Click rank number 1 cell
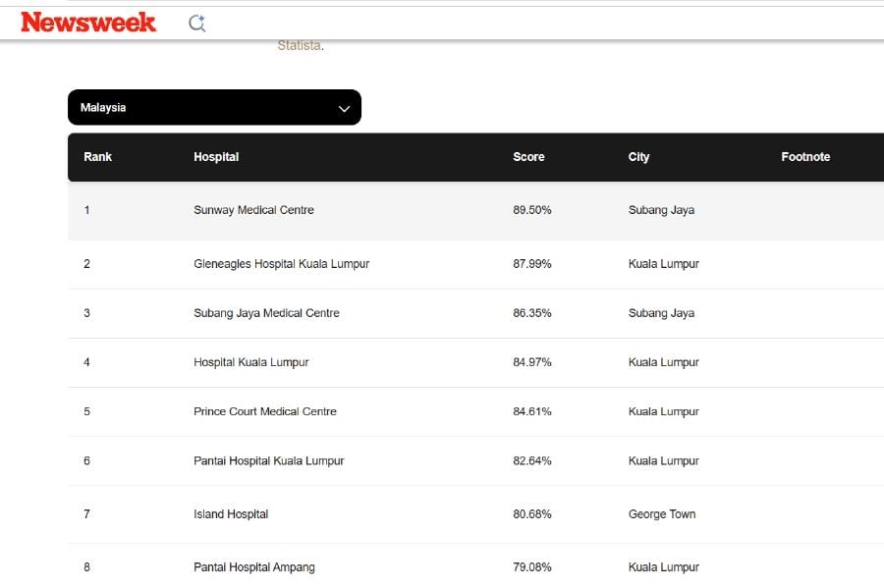Viewport: 884px width, 588px height. pyautogui.click(x=86, y=209)
